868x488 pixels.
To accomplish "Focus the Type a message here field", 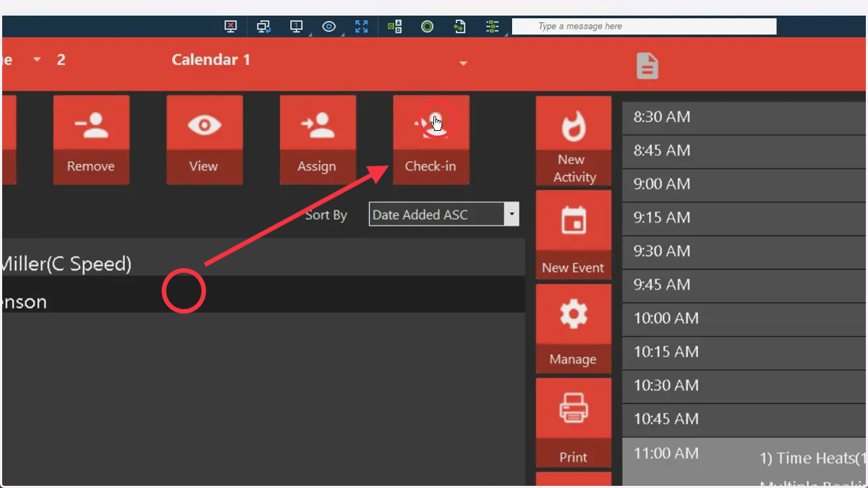I will (x=644, y=27).
